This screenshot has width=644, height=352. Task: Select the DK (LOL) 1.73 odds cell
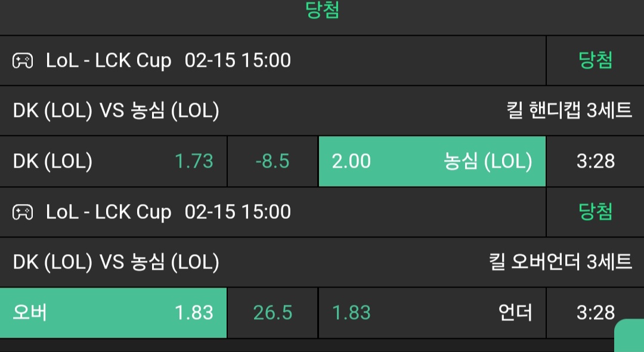pos(113,161)
